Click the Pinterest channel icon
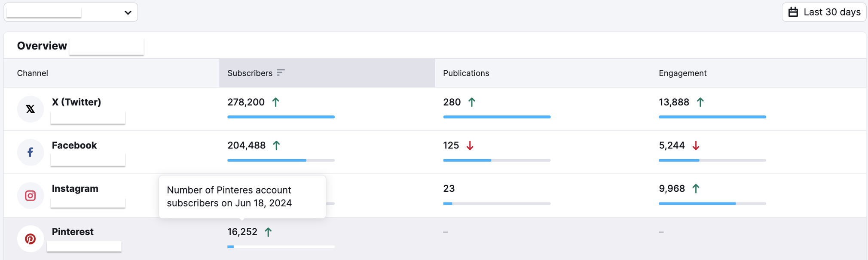The width and height of the screenshot is (868, 260). point(30,239)
